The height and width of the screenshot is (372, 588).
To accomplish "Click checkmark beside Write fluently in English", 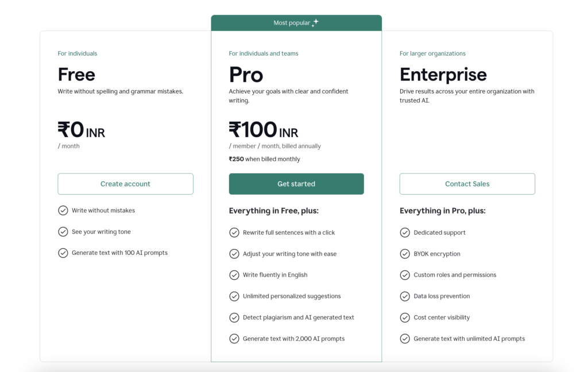I will [x=234, y=275].
